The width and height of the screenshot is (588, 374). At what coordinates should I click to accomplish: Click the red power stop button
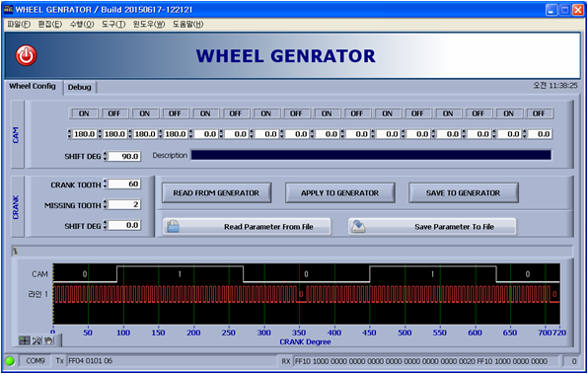[x=26, y=55]
